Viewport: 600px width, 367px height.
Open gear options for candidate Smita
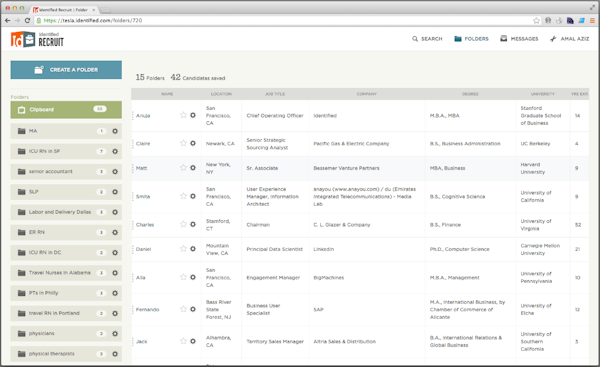tap(193, 196)
